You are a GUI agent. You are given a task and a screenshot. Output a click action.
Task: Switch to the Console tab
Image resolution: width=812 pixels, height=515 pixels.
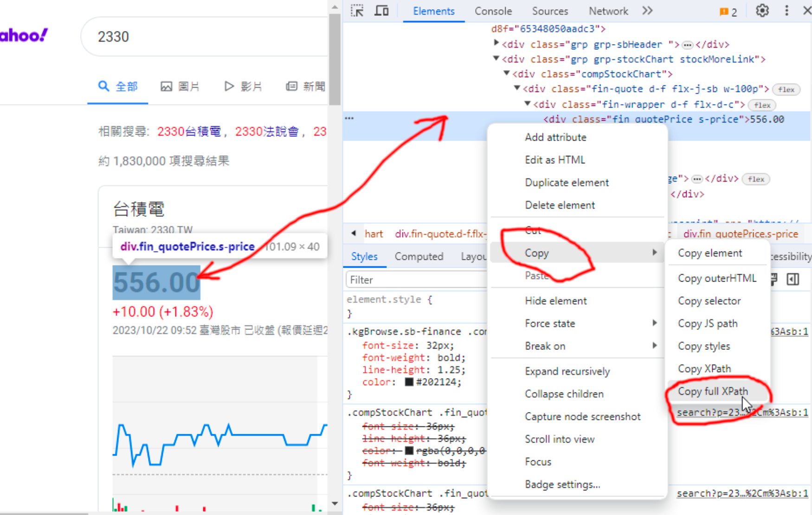(493, 11)
